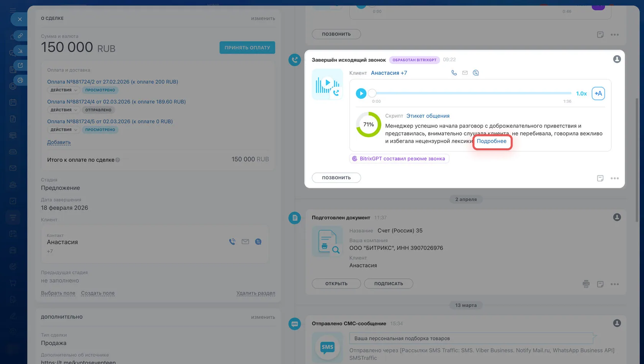
Task: Add a note to the completed call card
Action: click(600, 178)
